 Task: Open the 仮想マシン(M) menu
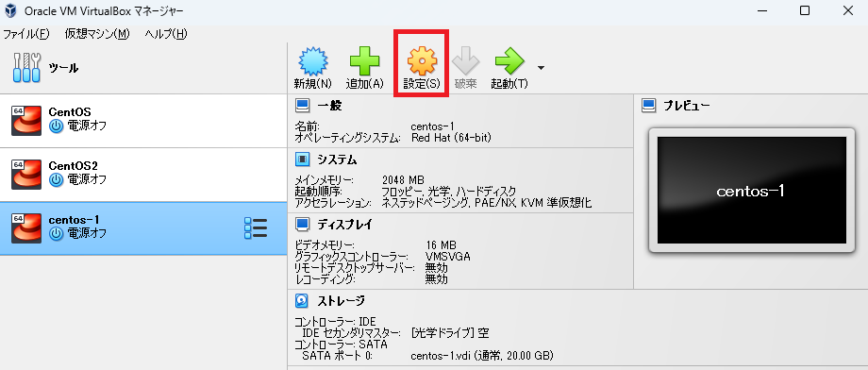point(97,34)
